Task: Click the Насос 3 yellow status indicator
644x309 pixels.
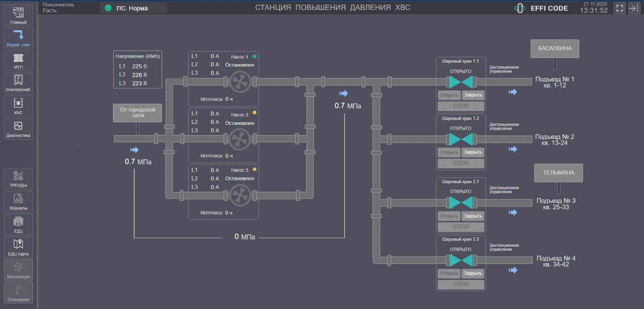Action: click(x=254, y=170)
